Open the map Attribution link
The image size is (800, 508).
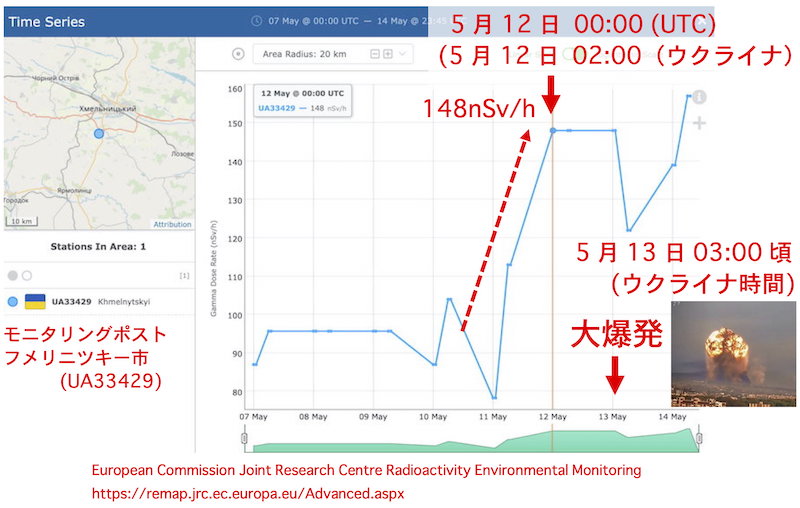(172, 224)
